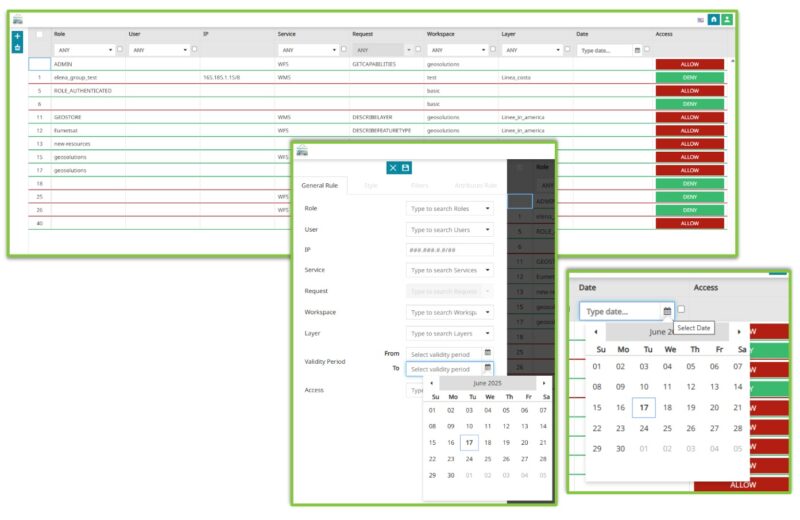Switch to the Filters tab in editor
Image resolution: width=800 pixels, height=520 pixels.
click(x=419, y=185)
